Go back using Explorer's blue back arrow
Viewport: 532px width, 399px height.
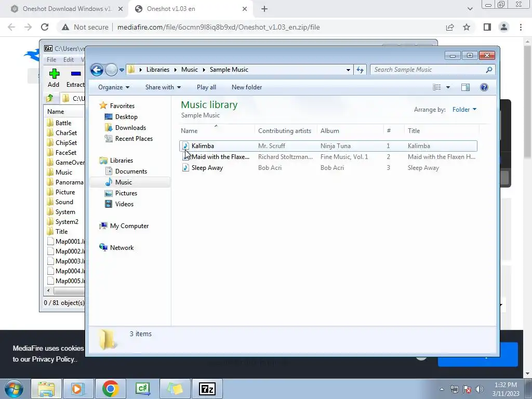coord(97,70)
